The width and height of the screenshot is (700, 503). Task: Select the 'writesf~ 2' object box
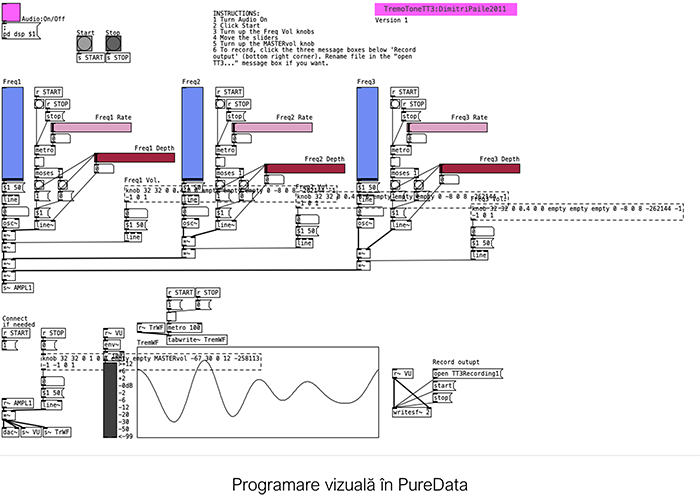(412, 411)
